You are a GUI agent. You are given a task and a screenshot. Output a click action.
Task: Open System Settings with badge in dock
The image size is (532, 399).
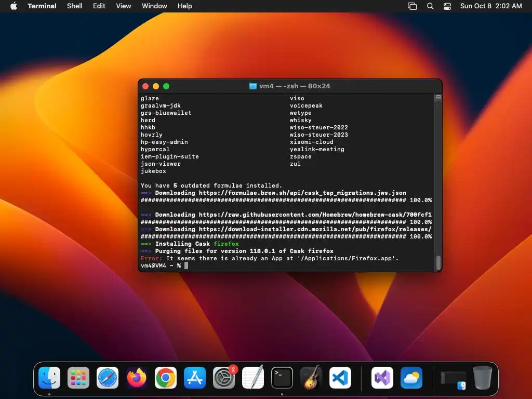pyautogui.click(x=224, y=378)
